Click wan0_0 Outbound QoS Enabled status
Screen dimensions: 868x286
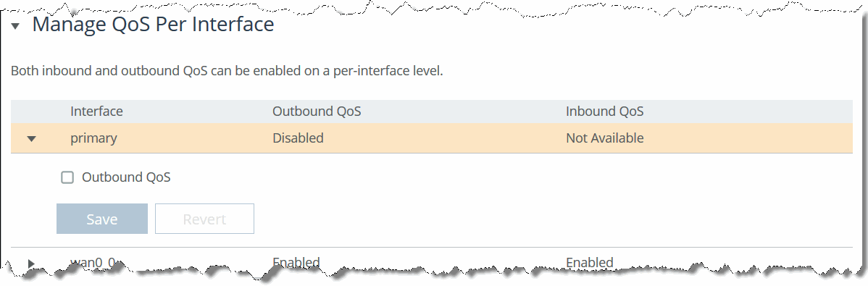click(x=296, y=262)
